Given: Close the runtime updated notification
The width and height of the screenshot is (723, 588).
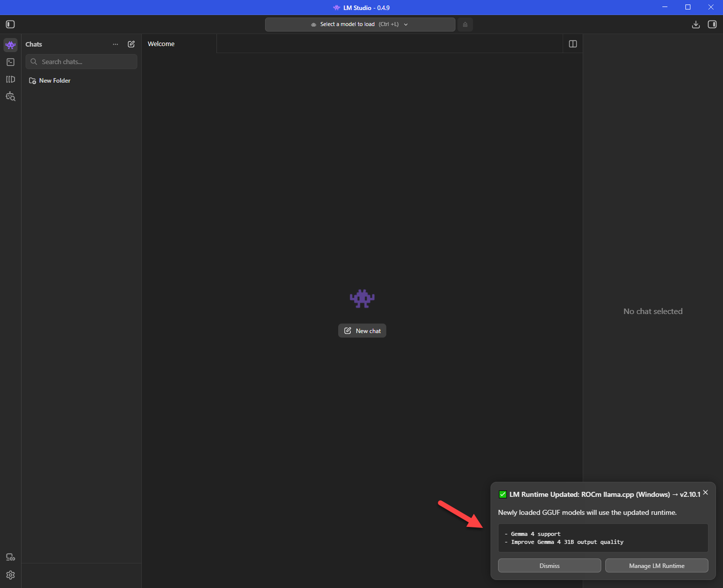Looking at the screenshot, I should pos(705,492).
